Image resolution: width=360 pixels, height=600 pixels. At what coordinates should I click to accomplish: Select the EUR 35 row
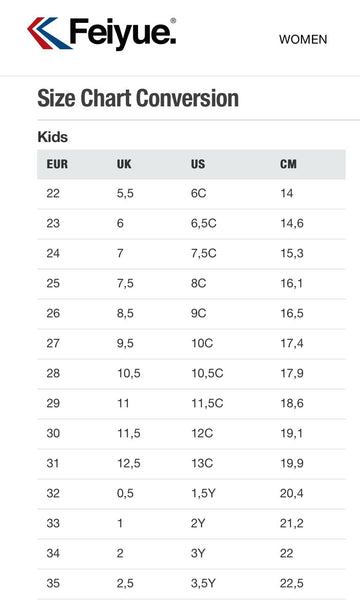tap(191, 584)
